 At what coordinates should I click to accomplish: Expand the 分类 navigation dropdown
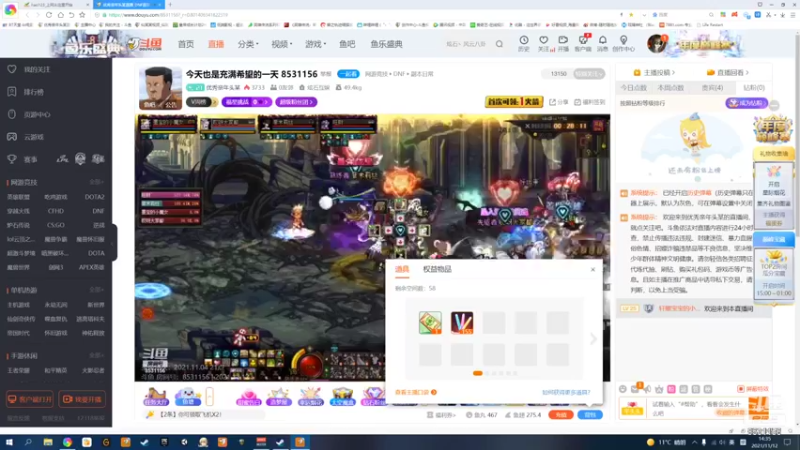[x=248, y=44]
